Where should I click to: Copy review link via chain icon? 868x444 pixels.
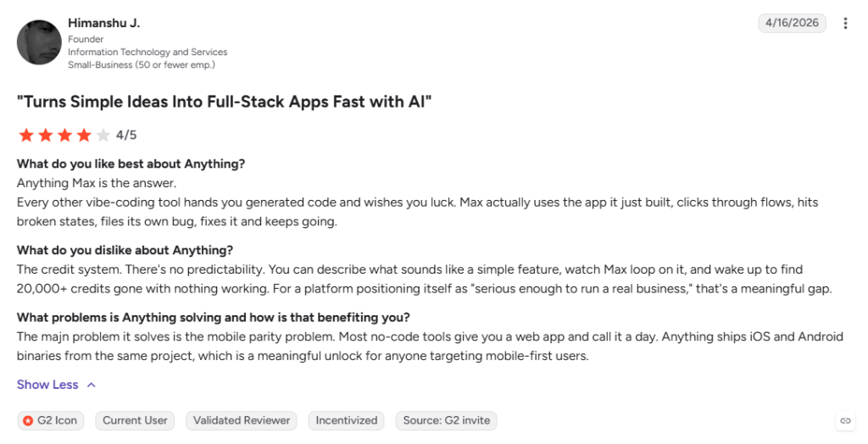845,421
